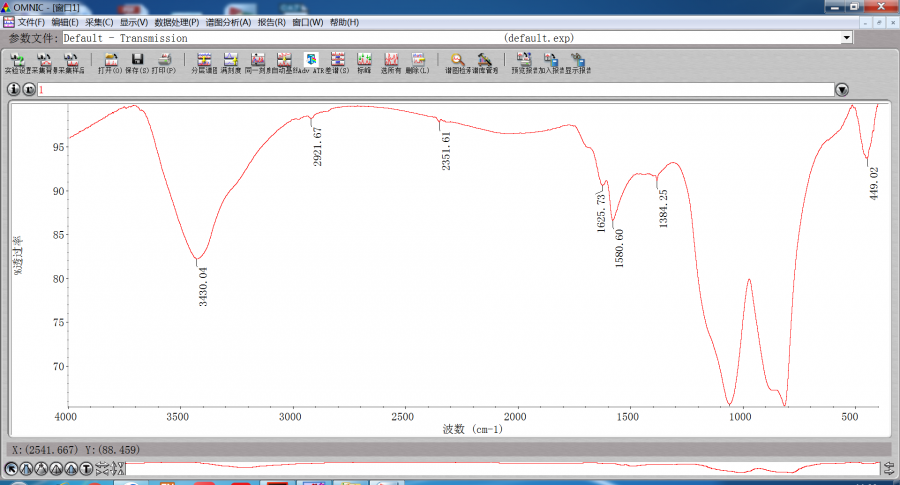Viewport: 900px width, 485px height.
Task: Expand the parameter file dropdown arrow
Action: point(847,38)
